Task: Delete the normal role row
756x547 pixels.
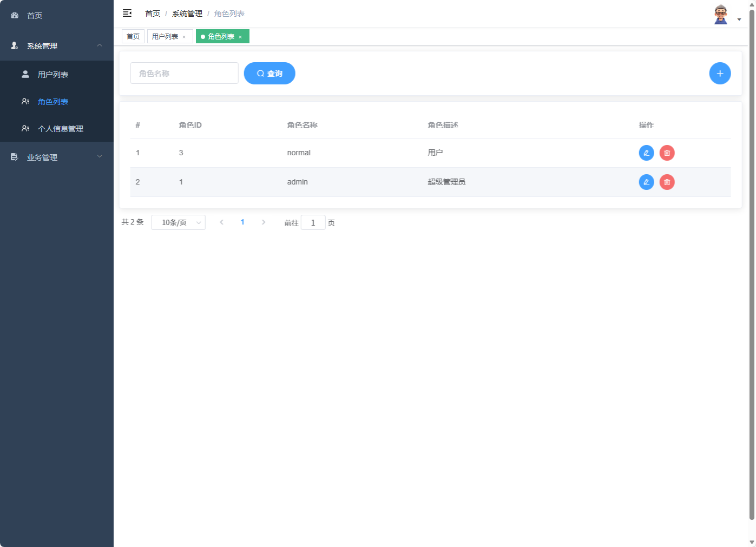Action: pos(667,153)
